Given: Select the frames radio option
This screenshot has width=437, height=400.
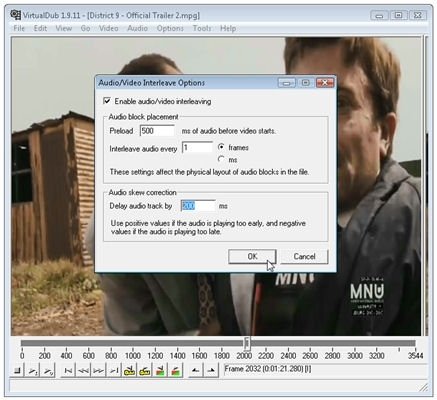Looking at the screenshot, I should (221, 147).
